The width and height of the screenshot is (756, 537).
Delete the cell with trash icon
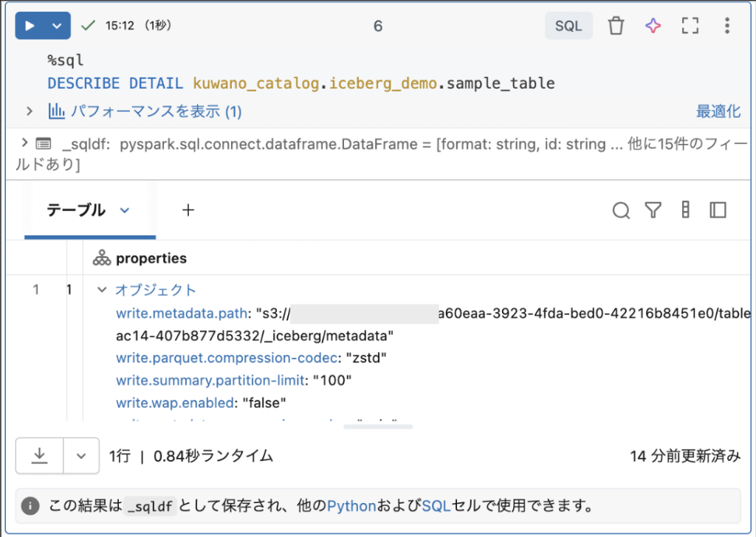pos(616,26)
